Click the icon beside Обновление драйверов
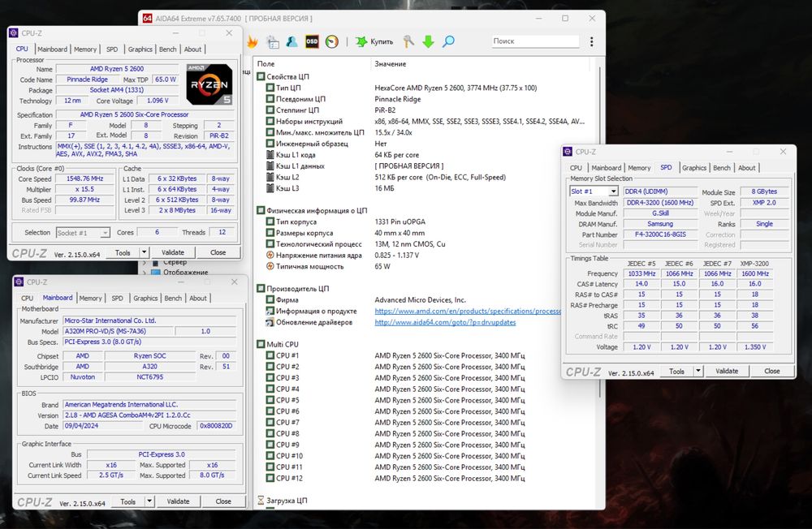This screenshot has height=529, width=812. [270, 322]
